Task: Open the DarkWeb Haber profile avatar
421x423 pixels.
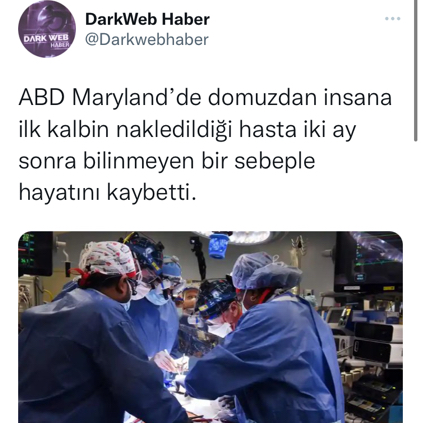Action: click(47, 29)
